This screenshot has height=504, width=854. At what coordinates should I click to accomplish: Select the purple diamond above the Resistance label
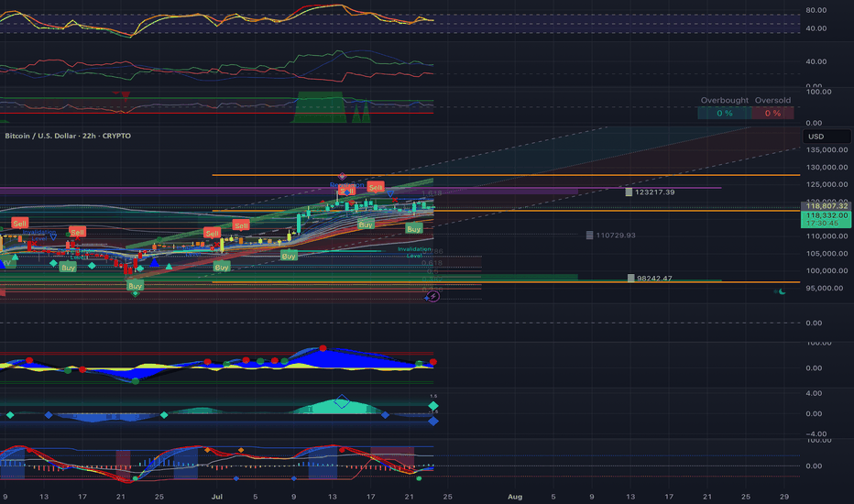(x=342, y=177)
